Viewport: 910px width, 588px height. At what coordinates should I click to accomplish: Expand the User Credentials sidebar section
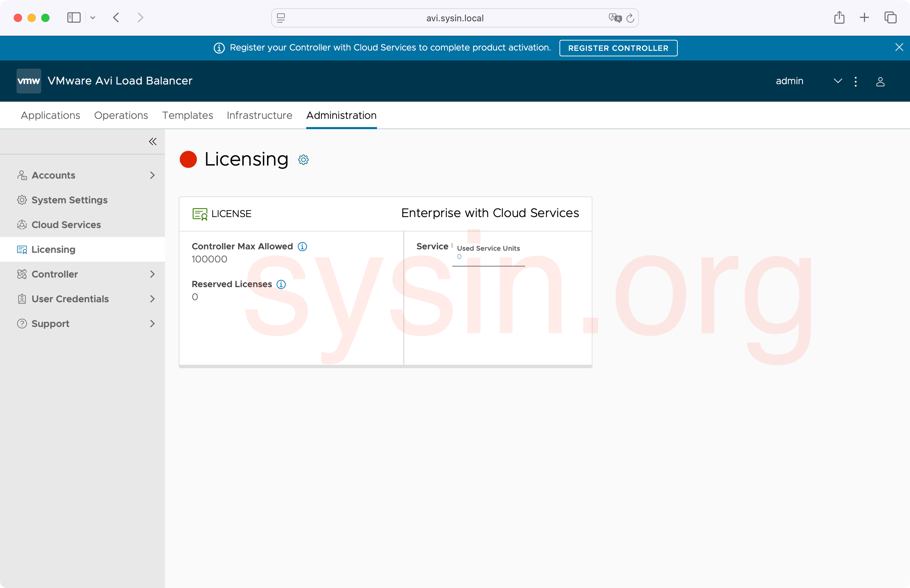tap(153, 299)
